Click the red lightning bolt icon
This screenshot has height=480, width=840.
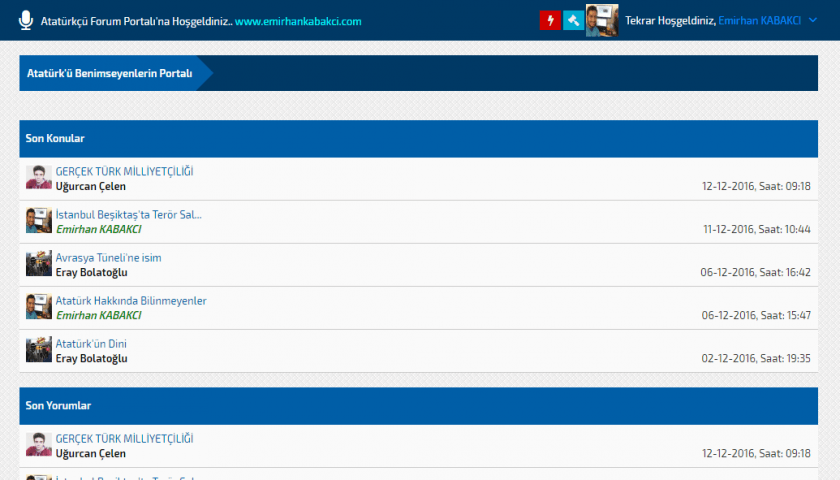pyautogui.click(x=549, y=20)
